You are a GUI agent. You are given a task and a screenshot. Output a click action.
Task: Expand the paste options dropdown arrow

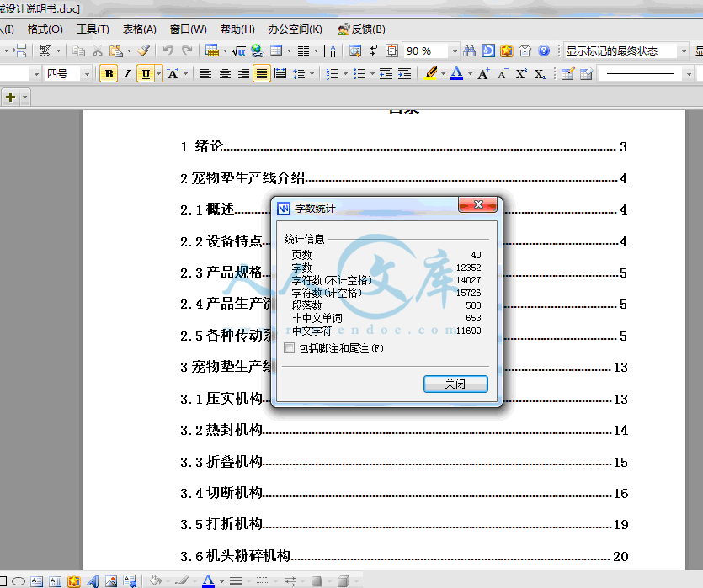click(x=129, y=51)
